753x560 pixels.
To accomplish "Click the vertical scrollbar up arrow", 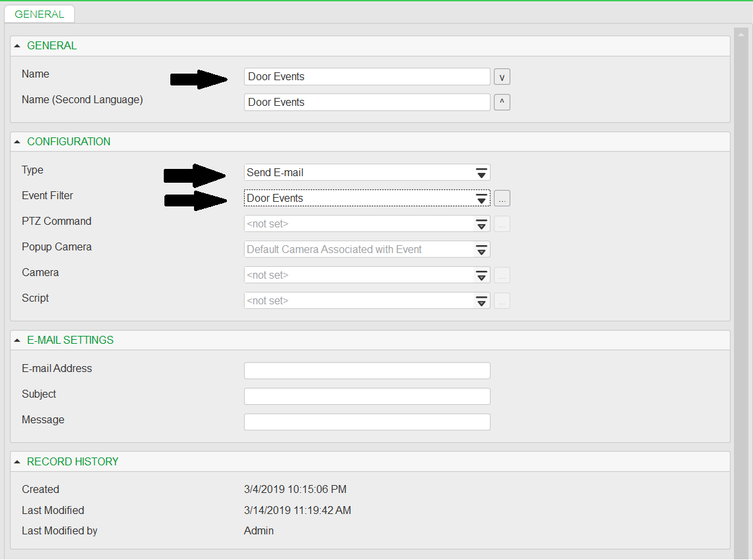I will coord(741,35).
